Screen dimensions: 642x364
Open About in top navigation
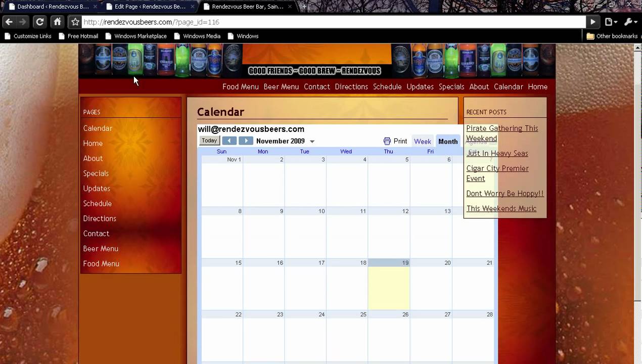pos(479,86)
